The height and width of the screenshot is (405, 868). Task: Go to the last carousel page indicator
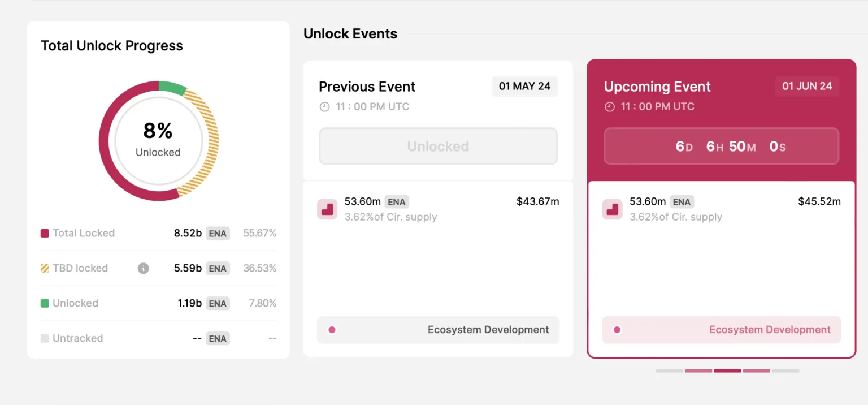(785, 371)
